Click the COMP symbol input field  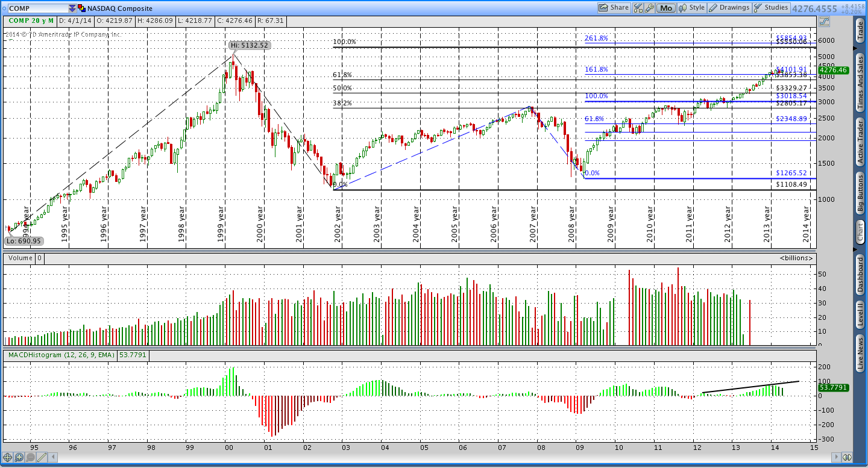[x=37, y=8]
